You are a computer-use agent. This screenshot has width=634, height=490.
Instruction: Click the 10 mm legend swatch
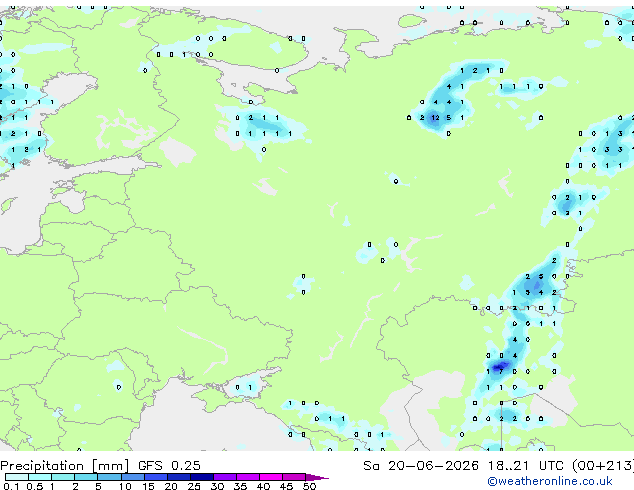133,477
